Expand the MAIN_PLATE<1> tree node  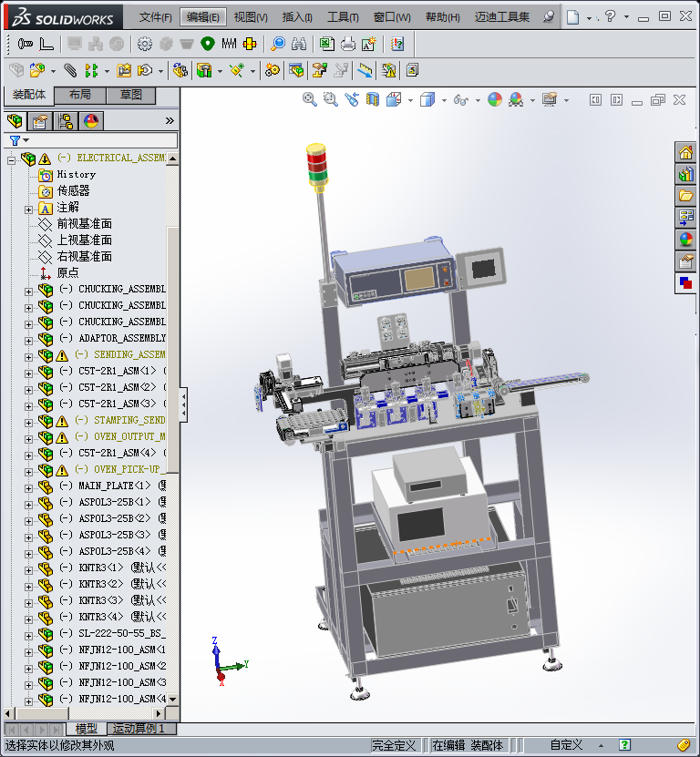pos(28,488)
